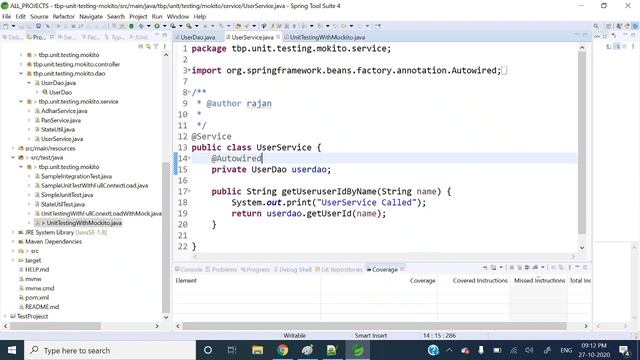The width and height of the screenshot is (640, 360).
Task: Open the Progress view tab
Action: (x=256, y=269)
